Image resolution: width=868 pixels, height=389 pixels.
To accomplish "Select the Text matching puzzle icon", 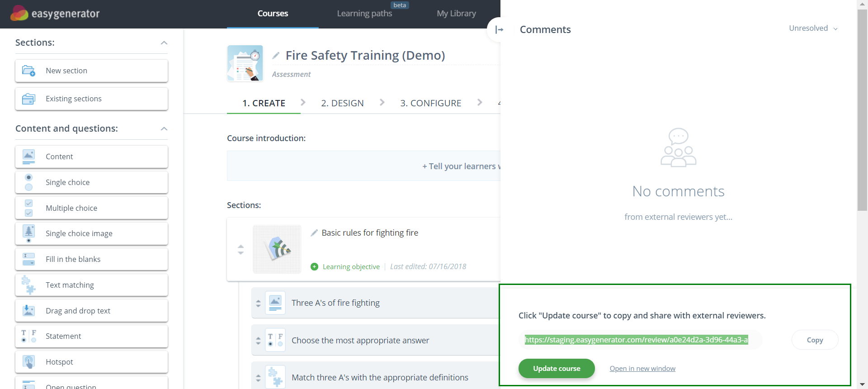I will [x=29, y=285].
